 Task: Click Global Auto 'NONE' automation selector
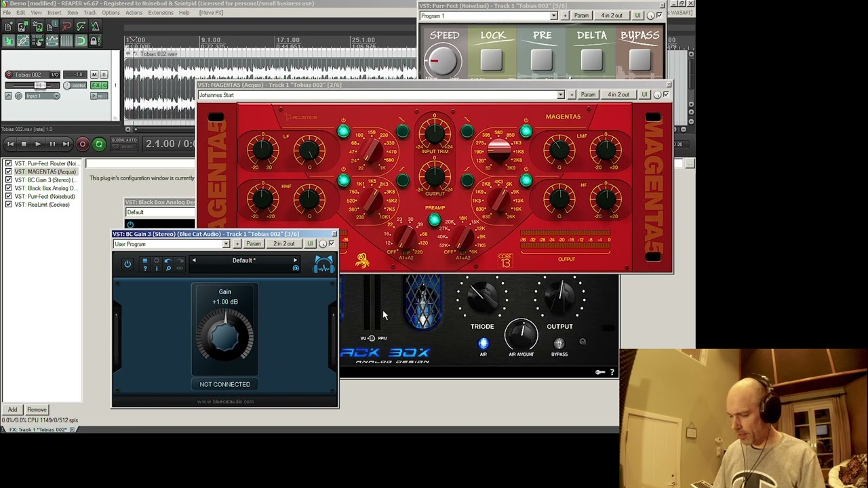click(124, 147)
